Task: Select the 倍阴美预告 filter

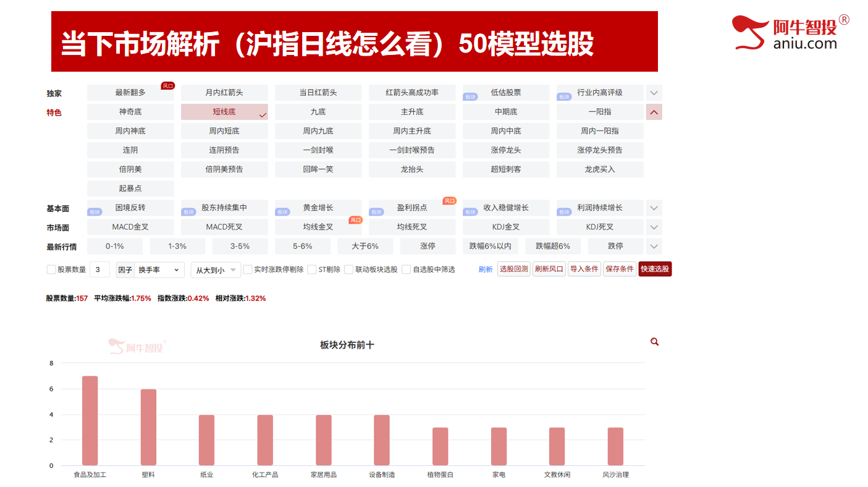Action: 224,169
